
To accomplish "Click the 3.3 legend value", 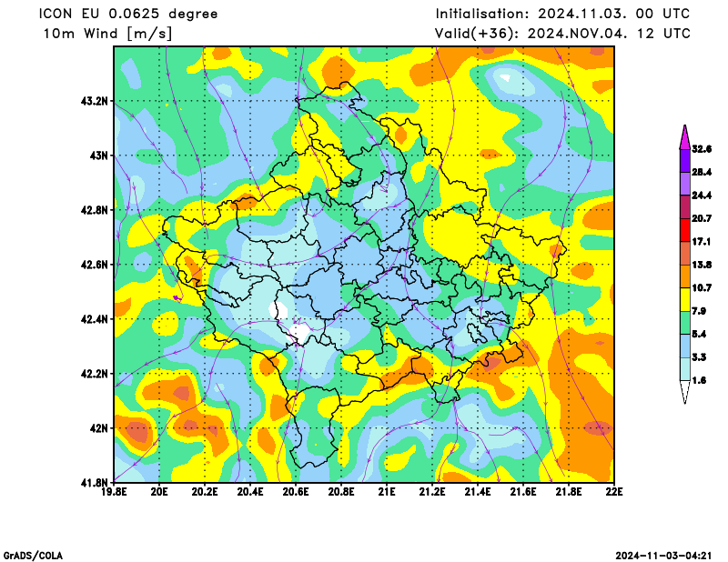I will 699,357.
